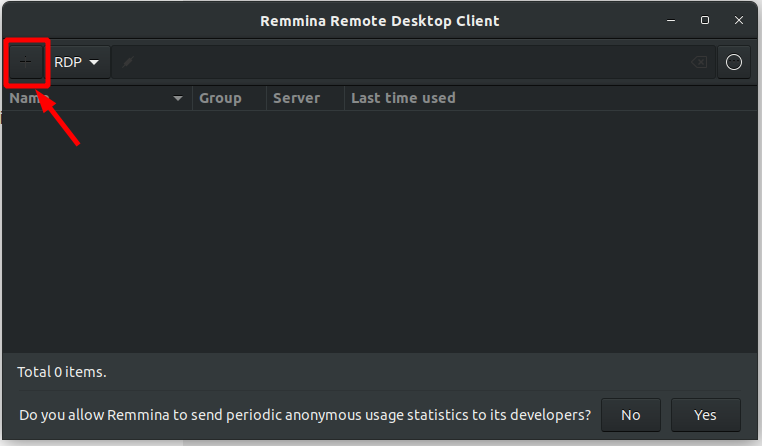Minimize the Remmina window
The image size is (762, 446).
(x=671, y=20)
